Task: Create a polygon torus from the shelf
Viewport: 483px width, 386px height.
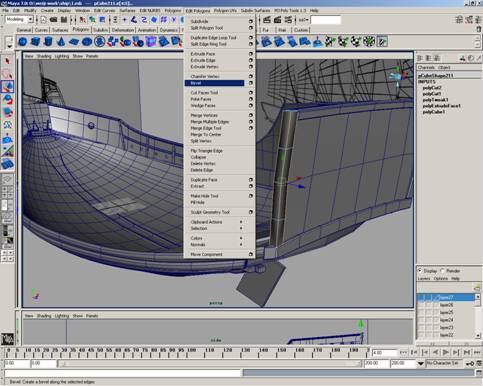Action: pyautogui.click(x=87, y=42)
